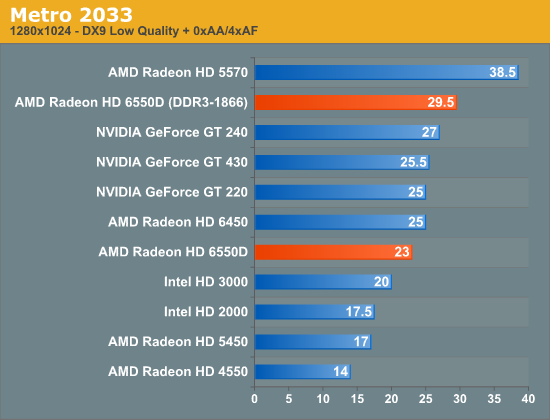Click the Metro 2033 chart title
Screen dimensions: 550x420
[71, 15]
